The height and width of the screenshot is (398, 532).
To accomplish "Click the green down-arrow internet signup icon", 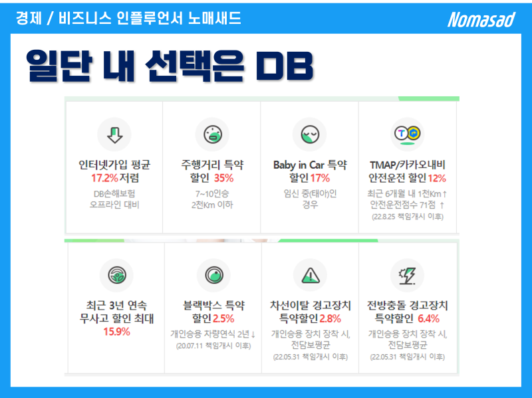I will (114, 135).
